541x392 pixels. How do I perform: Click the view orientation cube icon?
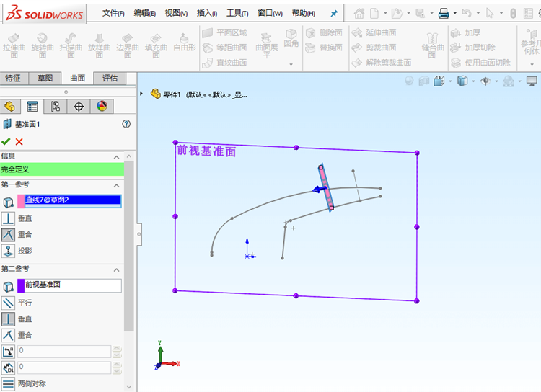(439, 81)
